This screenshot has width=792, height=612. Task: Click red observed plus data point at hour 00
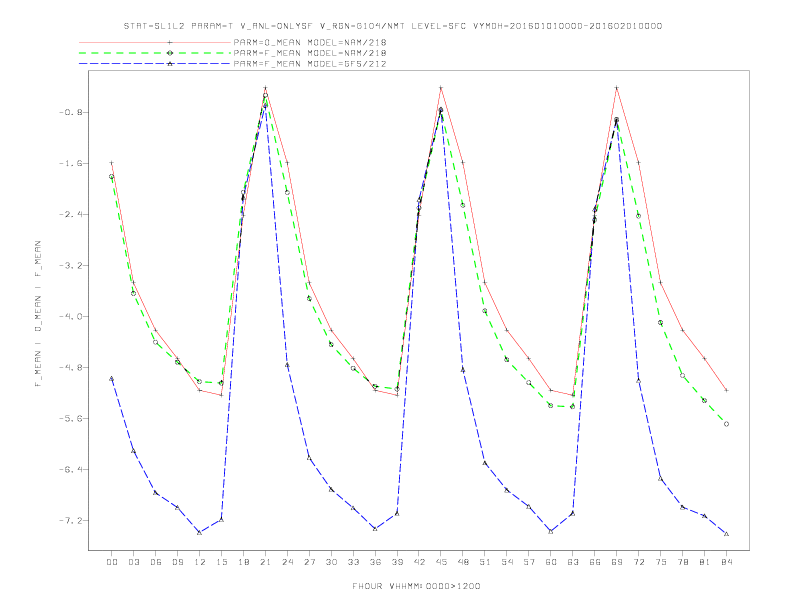[112, 163]
